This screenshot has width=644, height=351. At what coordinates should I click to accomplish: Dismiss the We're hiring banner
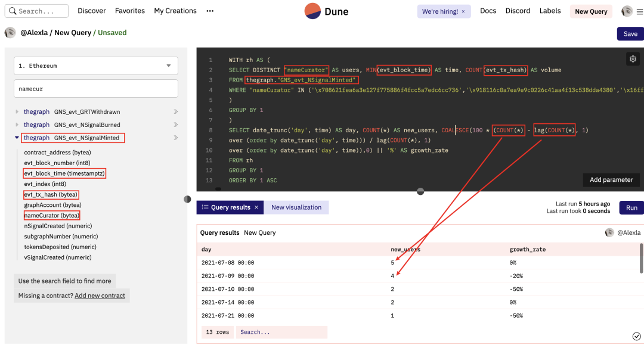point(463,11)
